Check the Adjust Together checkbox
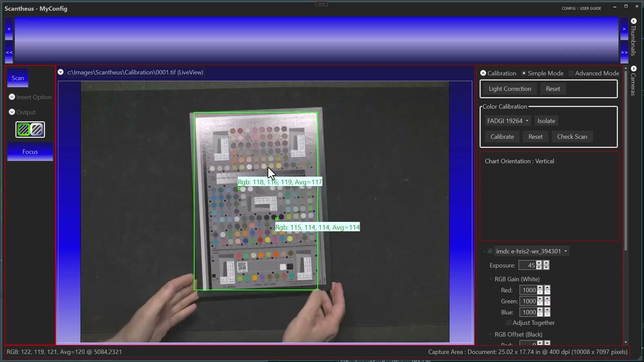 click(508, 323)
